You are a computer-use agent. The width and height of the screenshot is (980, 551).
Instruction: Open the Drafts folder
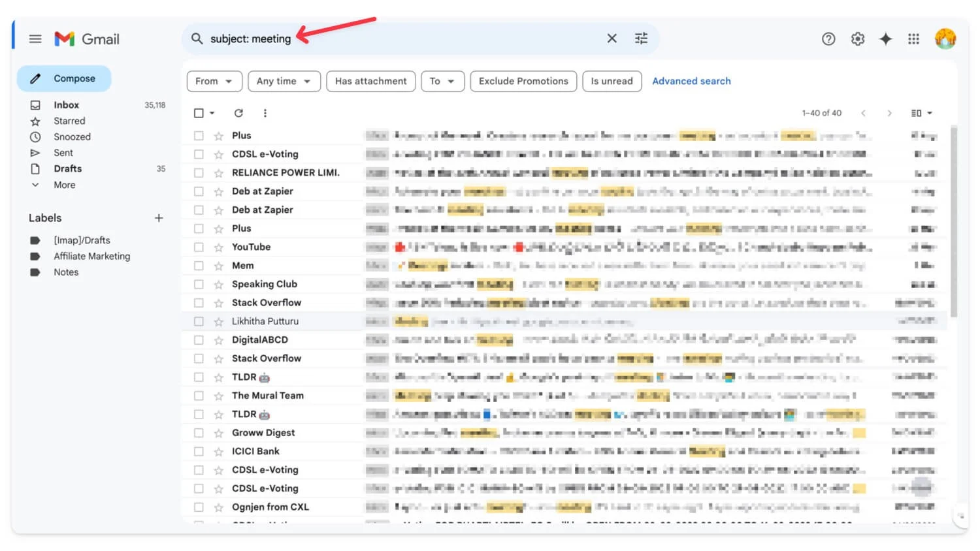coord(67,168)
